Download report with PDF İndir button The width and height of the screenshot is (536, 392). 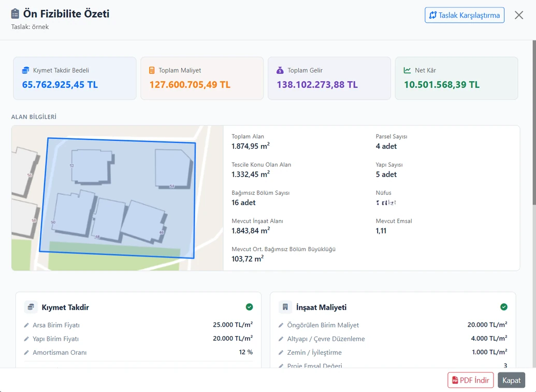coord(470,380)
